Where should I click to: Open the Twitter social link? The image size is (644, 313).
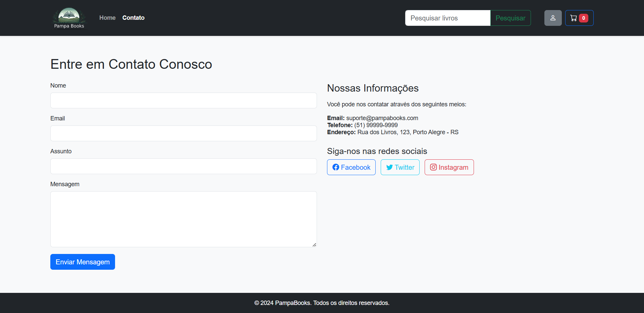pos(400,167)
